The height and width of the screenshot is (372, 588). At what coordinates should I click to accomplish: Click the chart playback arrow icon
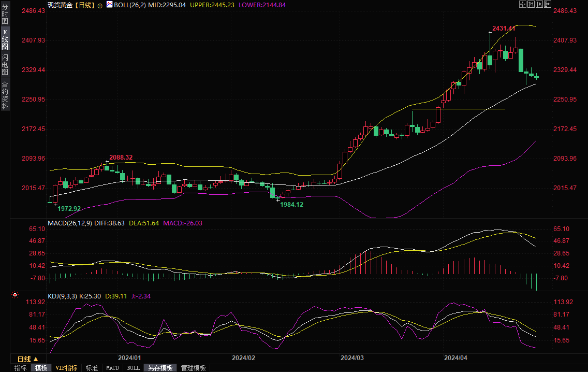point(539,4)
